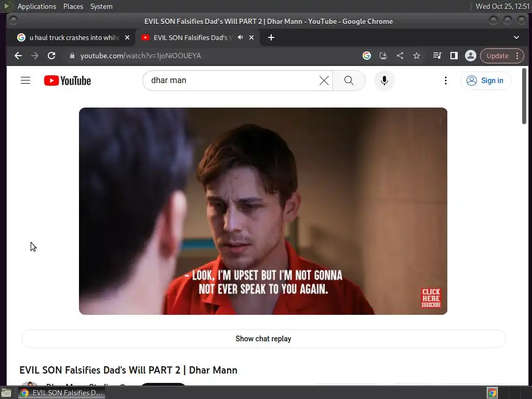
Task: Toggle Chrome side panel
Action: click(x=454, y=56)
